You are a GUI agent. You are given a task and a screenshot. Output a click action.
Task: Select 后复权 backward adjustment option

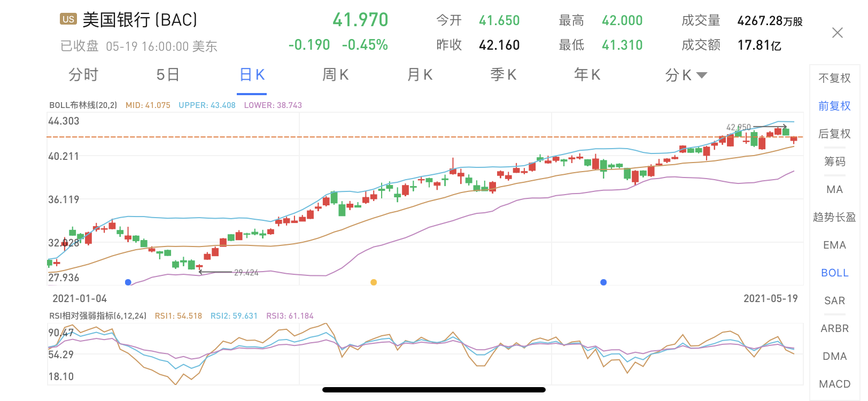[x=834, y=134]
